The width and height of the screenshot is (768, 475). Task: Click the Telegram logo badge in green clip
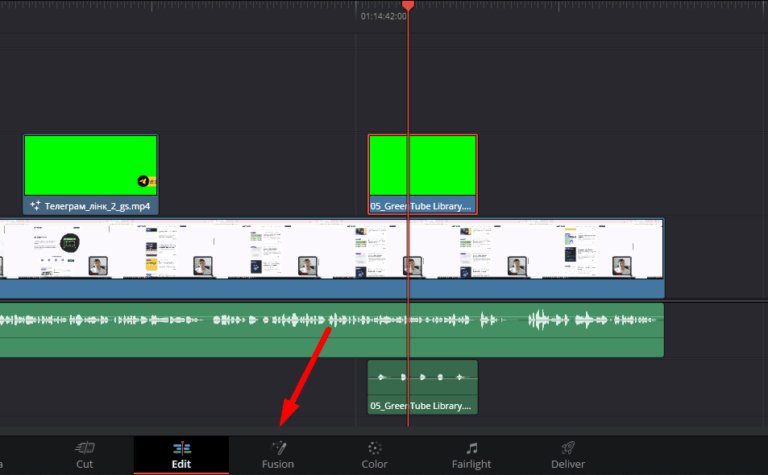pyautogui.click(x=143, y=181)
